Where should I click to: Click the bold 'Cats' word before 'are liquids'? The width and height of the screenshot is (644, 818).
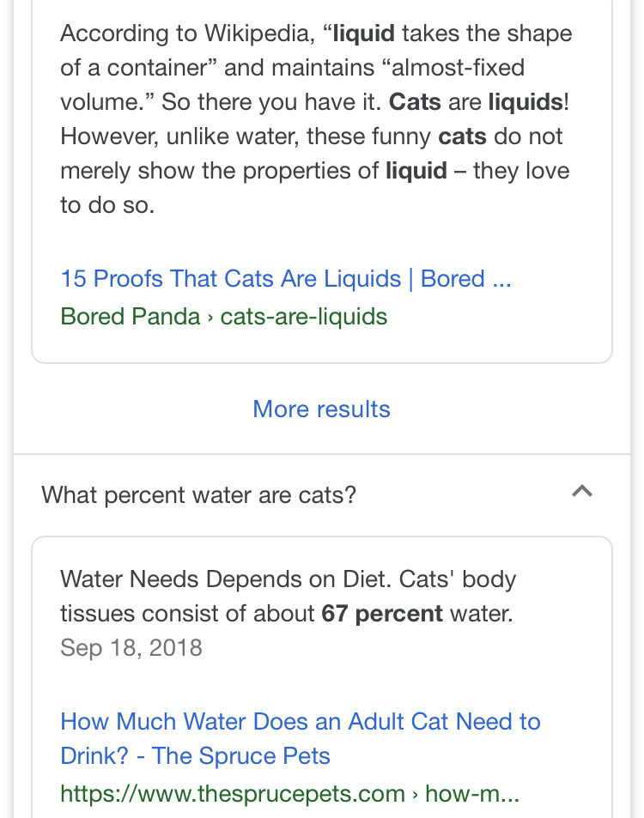coord(415,102)
